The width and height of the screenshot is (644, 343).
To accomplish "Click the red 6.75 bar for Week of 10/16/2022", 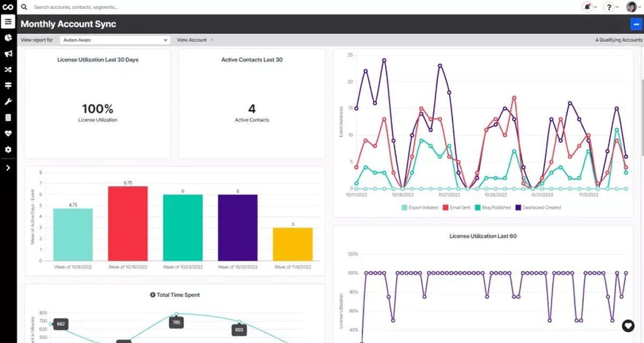I will tap(128, 223).
